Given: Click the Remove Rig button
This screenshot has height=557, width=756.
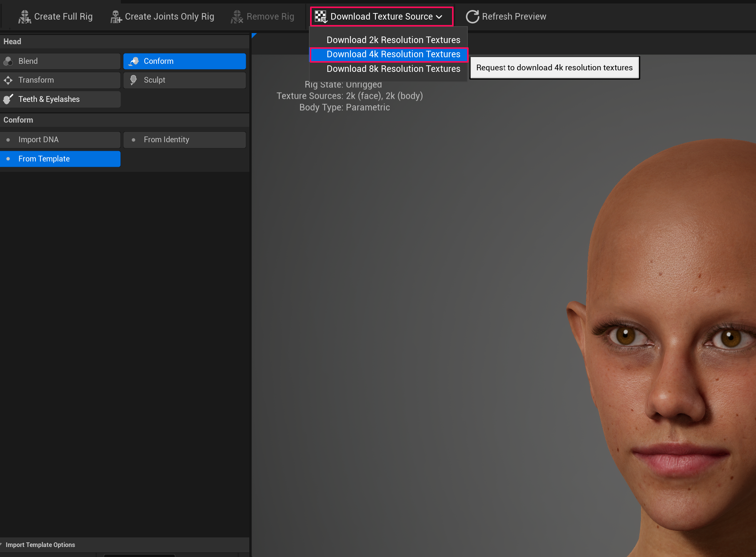Looking at the screenshot, I should coord(263,16).
